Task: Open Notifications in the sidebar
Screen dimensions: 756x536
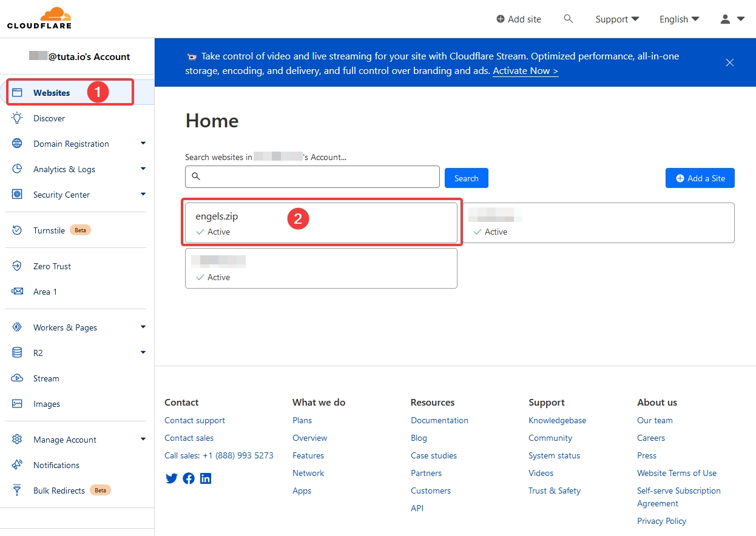Action: coord(56,465)
